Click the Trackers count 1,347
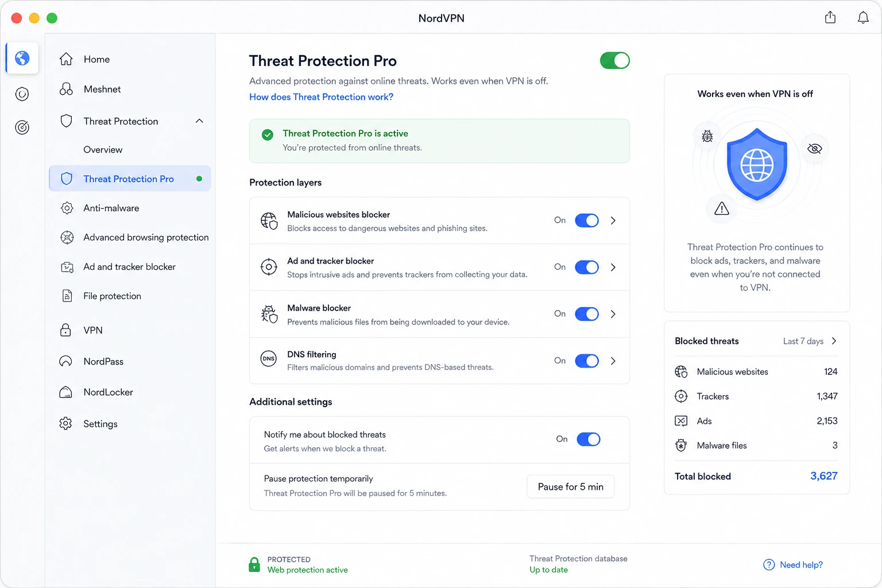Screen dimensions: 882x588 click(827, 396)
